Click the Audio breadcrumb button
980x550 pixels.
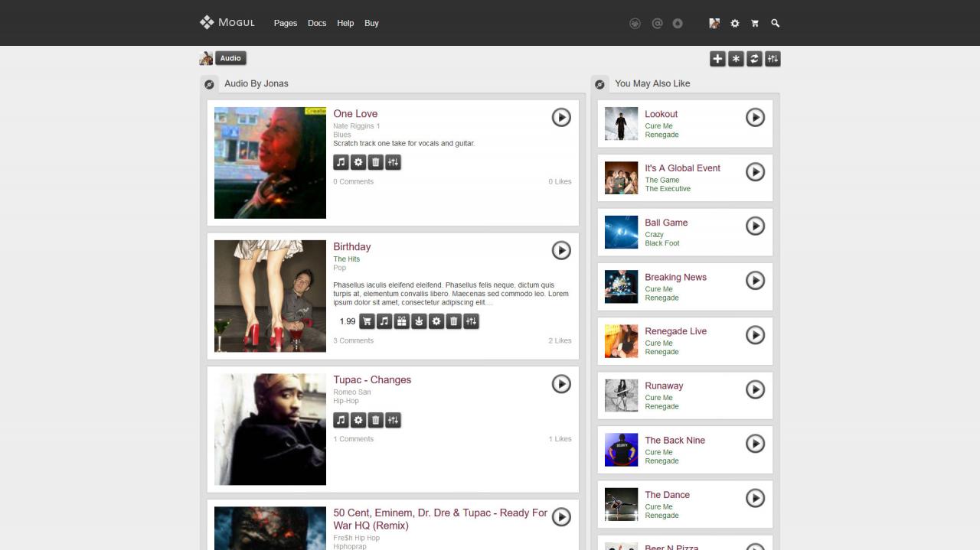[230, 58]
